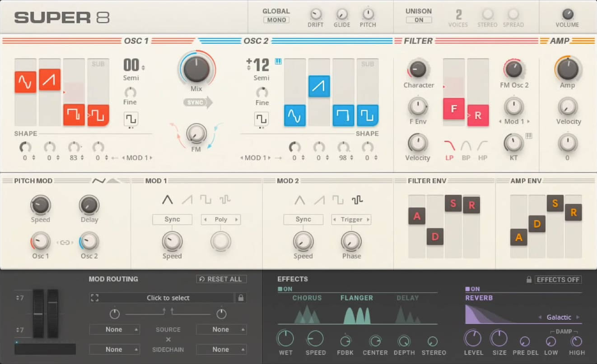Open the Filter Mod 1 source selector
This screenshot has width=597, height=364.
pos(514,121)
